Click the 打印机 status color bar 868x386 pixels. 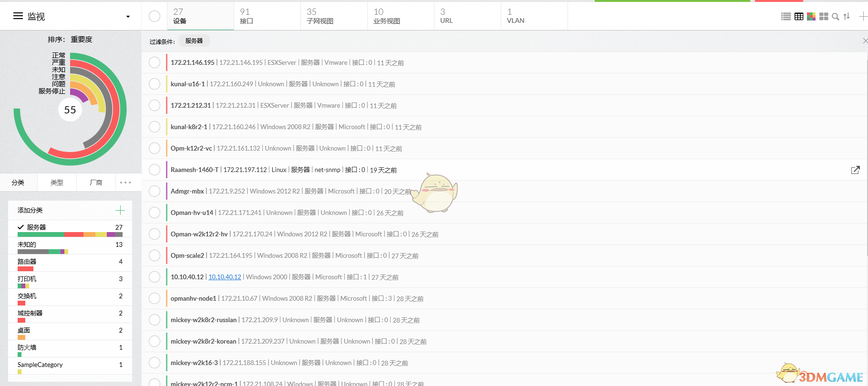tap(23, 286)
